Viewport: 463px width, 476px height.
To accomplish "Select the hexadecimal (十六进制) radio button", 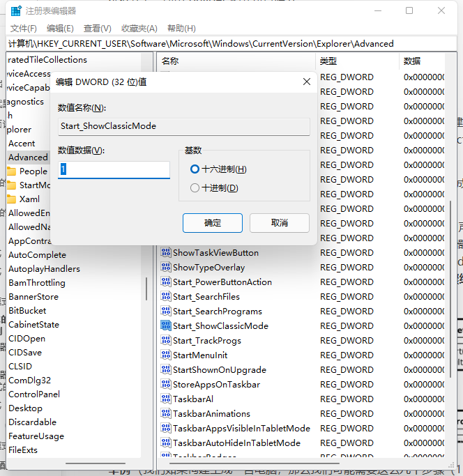I will (195, 169).
